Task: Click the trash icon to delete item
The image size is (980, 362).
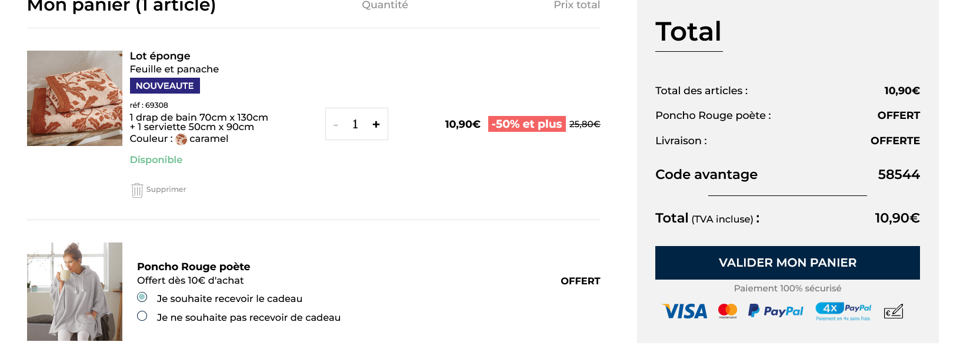Action: (x=137, y=190)
